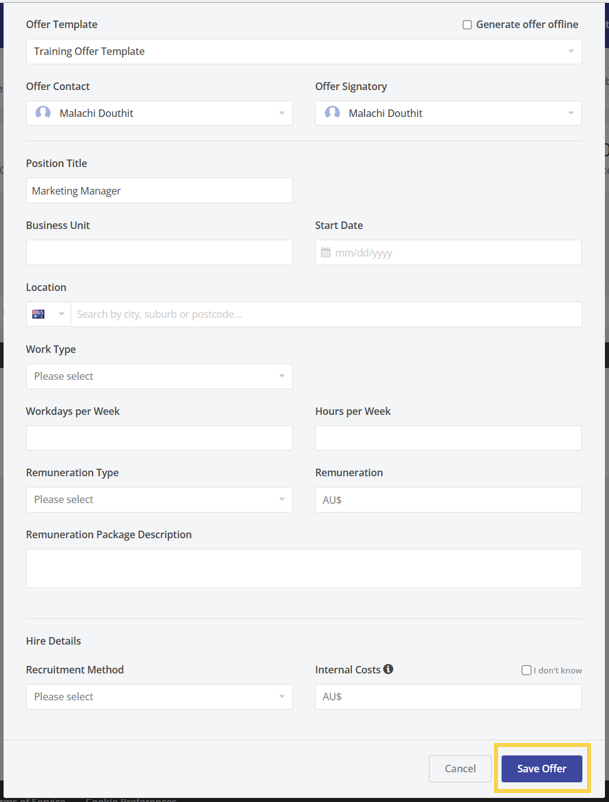Expand the Work Type dropdown
Viewport: 609px width, 802px height.
click(159, 376)
